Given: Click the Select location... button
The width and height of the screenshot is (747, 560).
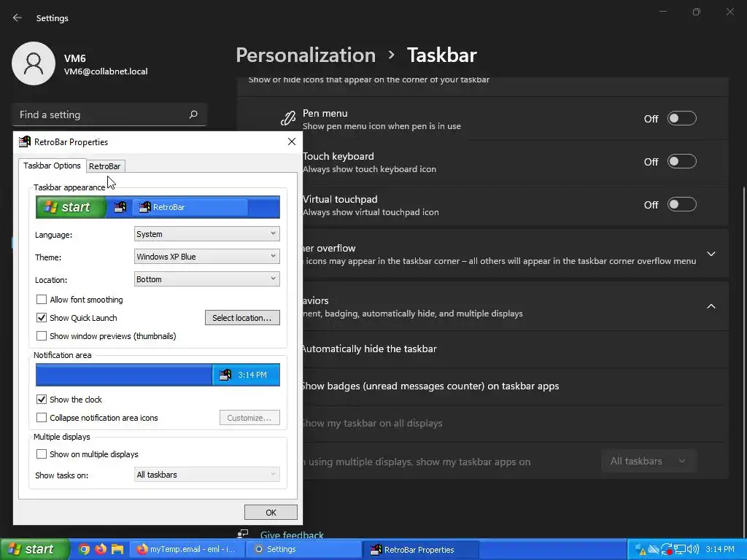Looking at the screenshot, I should 242,318.
